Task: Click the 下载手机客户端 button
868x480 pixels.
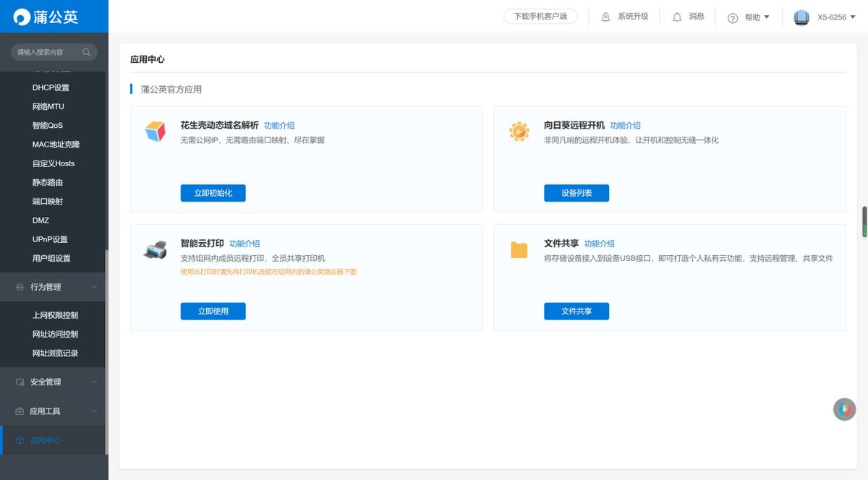Action: coord(540,17)
